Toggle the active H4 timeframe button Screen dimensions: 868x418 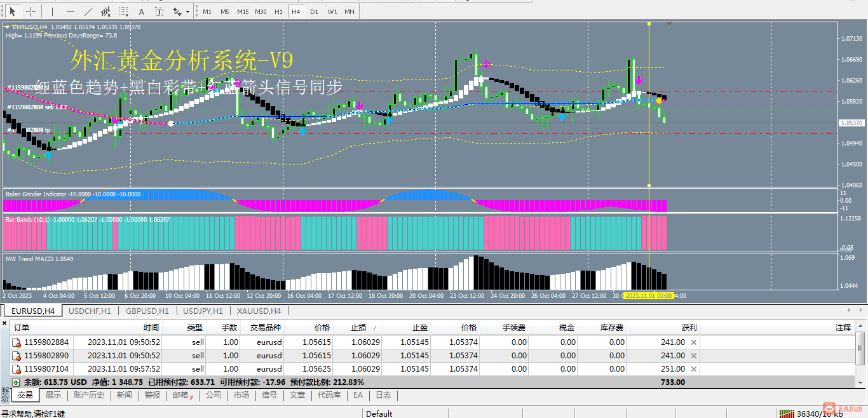pos(296,11)
